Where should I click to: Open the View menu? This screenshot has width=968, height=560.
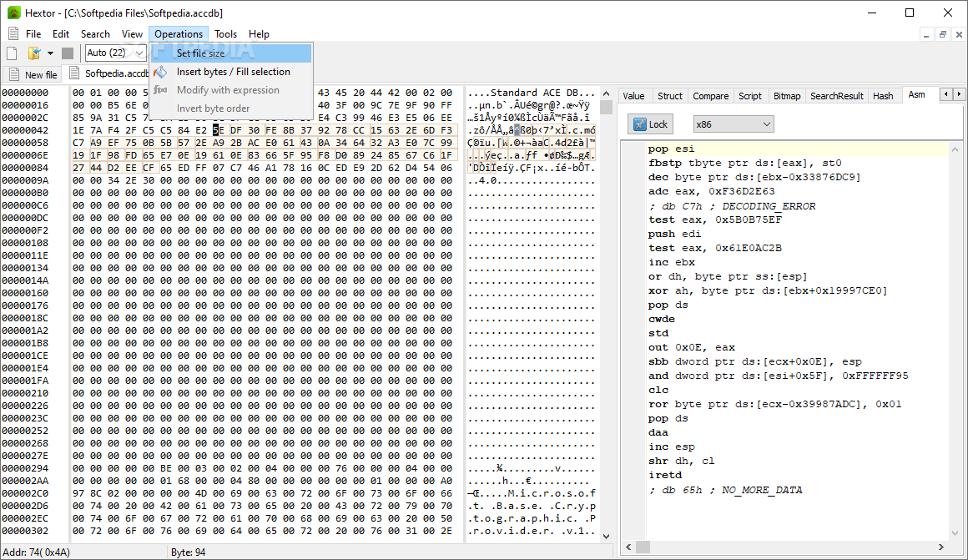pyautogui.click(x=132, y=34)
